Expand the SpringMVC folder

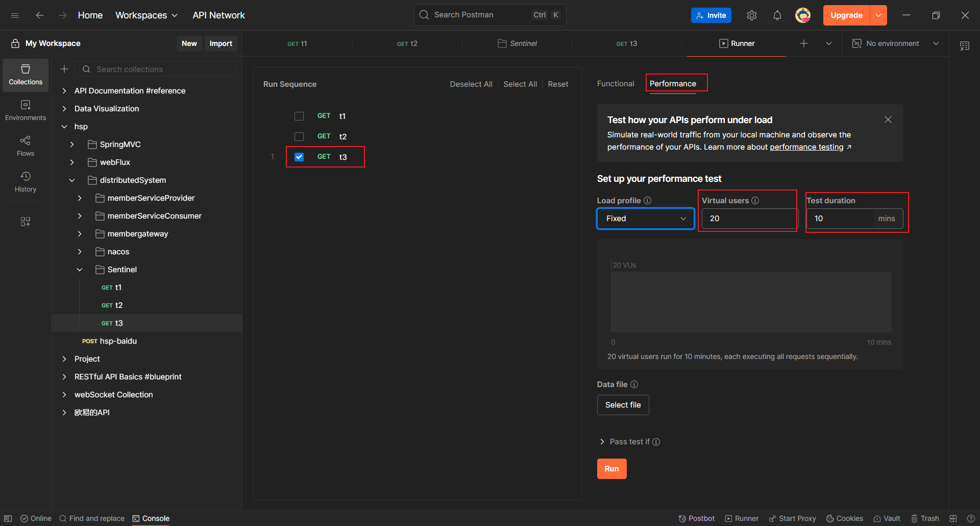[72, 145]
